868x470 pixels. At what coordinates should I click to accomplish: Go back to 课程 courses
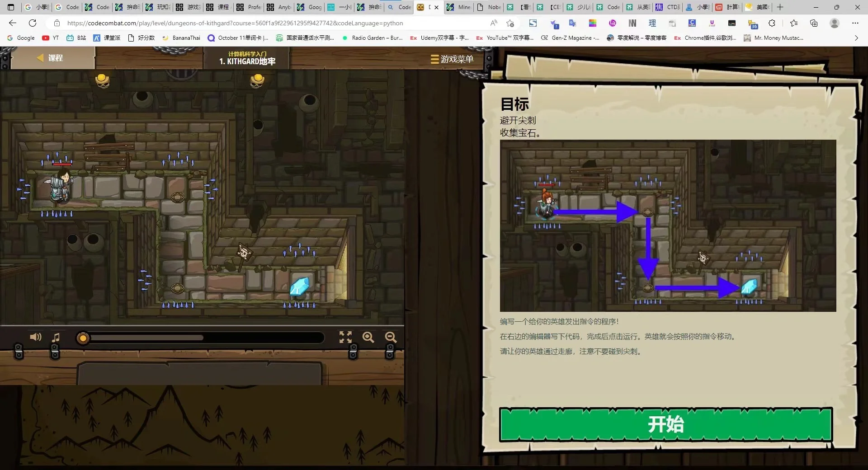[50, 58]
